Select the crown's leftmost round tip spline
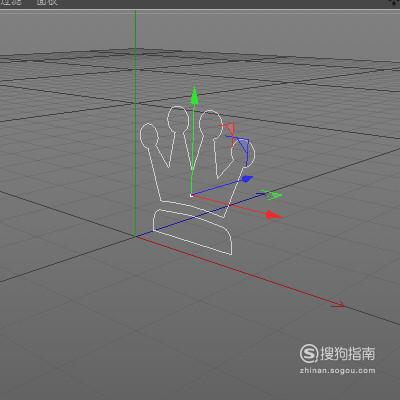The height and width of the screenshot is (400, 400). 149,135
